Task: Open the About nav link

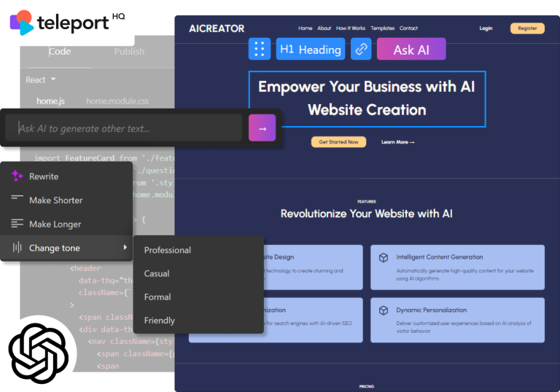Action: [x=324, y=28]
